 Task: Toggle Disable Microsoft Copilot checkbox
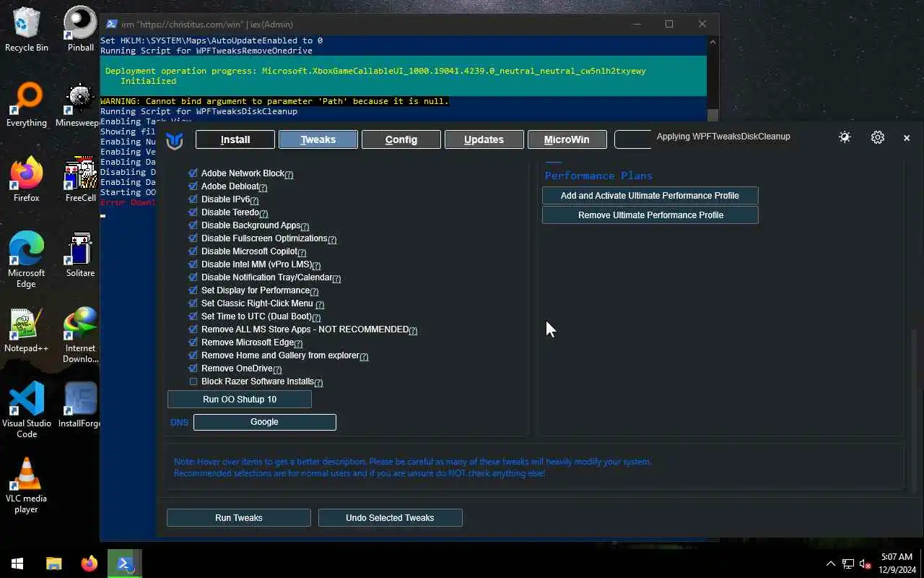tap(193, 251)
